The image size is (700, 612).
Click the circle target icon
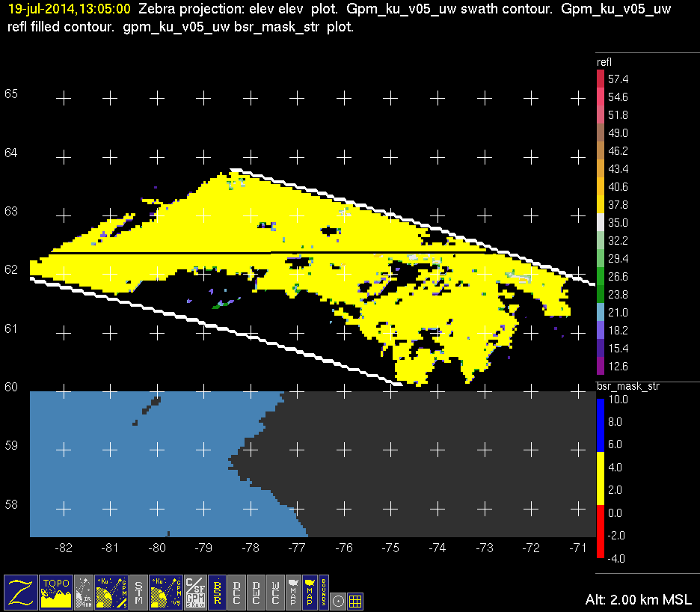click(x=338, y=599)
